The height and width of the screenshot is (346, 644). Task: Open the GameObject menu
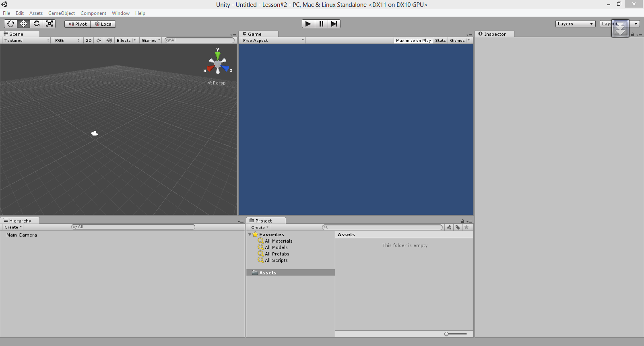click(62, 13)
